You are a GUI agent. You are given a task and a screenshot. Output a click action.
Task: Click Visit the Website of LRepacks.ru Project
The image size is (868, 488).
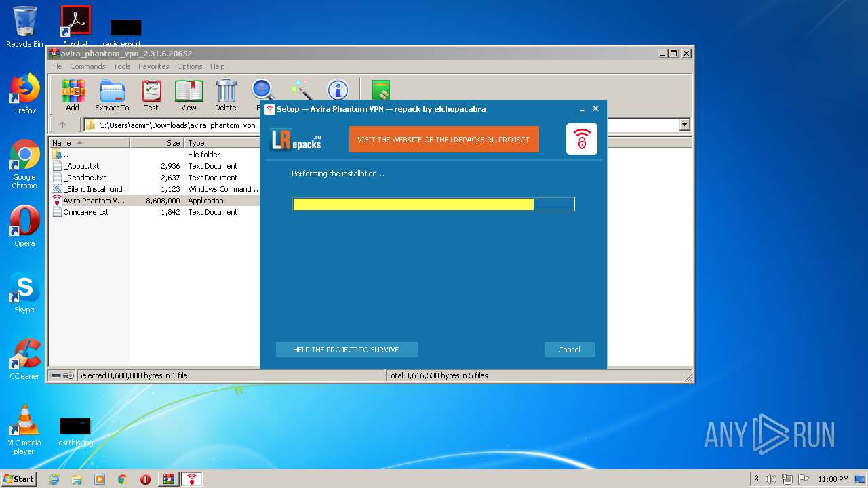(443, 140)
